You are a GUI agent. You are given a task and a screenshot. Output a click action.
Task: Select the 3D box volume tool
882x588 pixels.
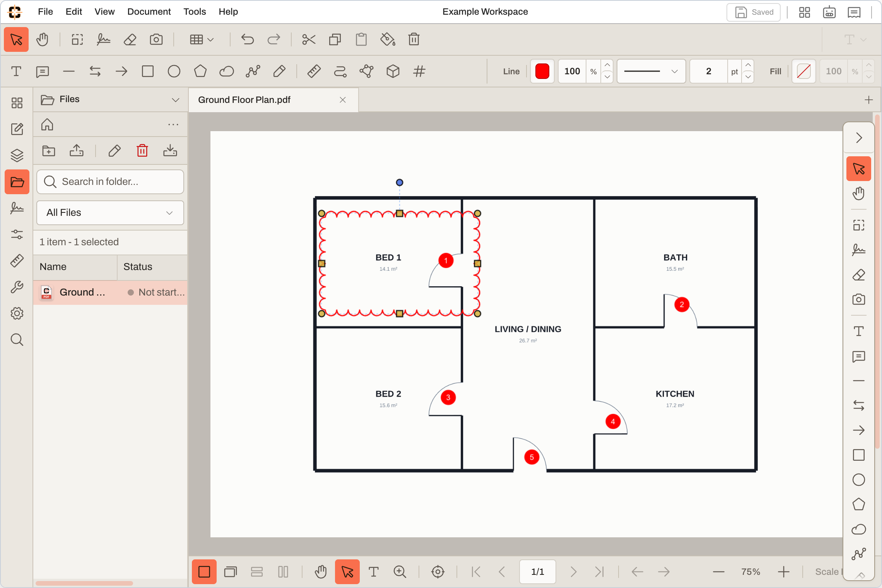[393, 71]
